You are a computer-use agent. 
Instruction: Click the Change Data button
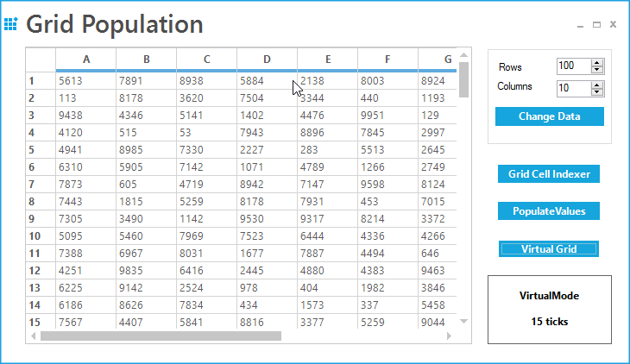(x=549, y=116)
